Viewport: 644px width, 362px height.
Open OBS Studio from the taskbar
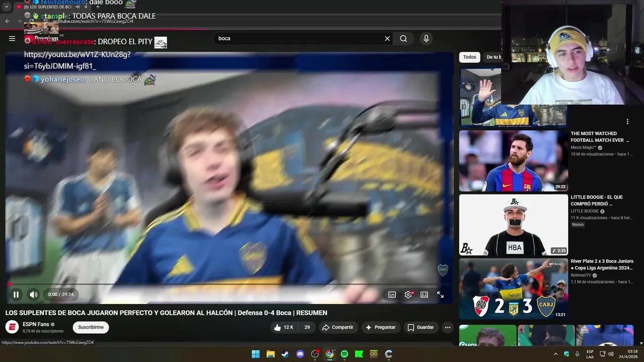pyautogui.click(x=315, y=354)
